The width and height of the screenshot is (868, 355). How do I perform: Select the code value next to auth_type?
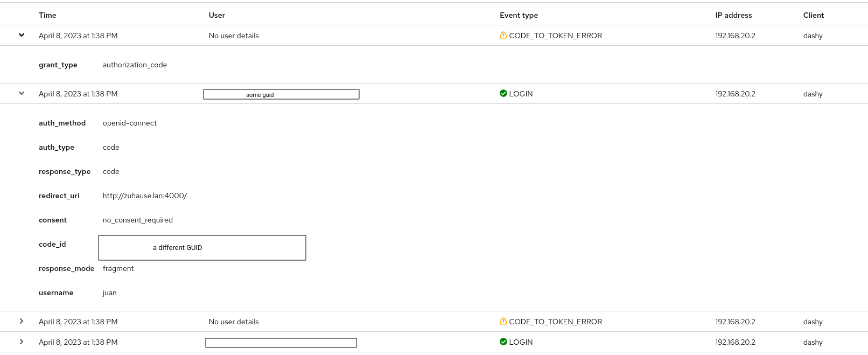111,148
